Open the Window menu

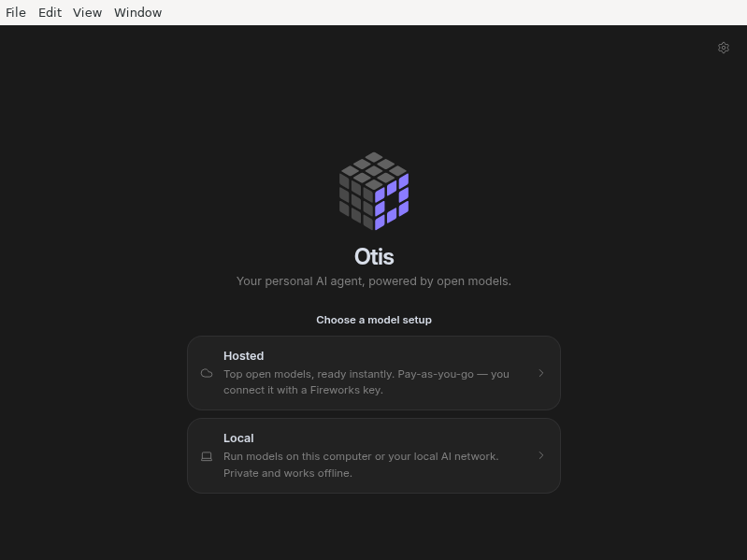(137, 13)
